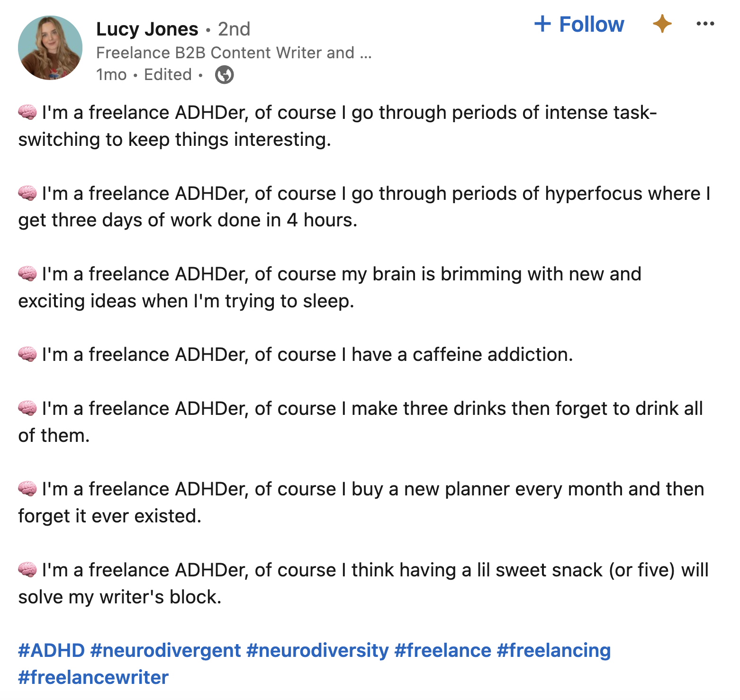The height and width of the screenshot is (700, 740).
Task: Open the #freelancewriter hashtag feed
Action: coord(92,677)
